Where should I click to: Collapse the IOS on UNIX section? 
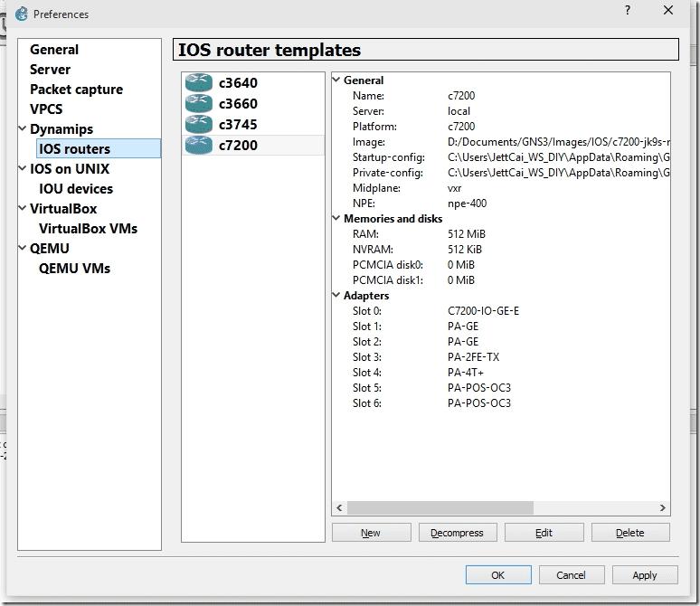coord(23,169)
